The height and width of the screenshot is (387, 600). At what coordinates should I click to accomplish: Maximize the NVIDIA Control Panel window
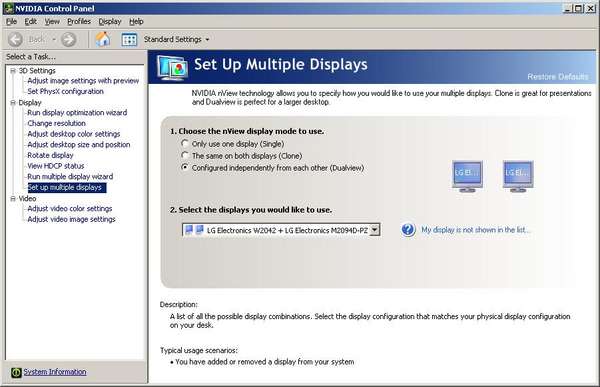[x=579, y=8]
